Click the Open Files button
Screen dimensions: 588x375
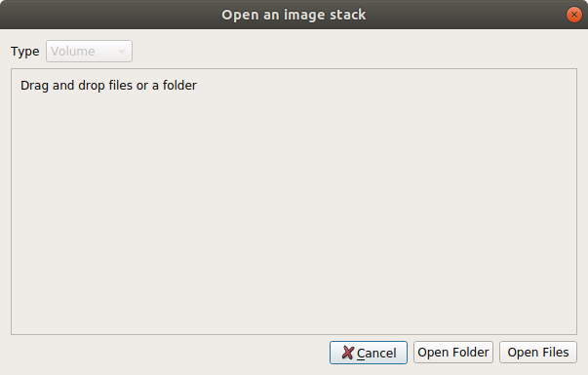click(x=537, y=353)
